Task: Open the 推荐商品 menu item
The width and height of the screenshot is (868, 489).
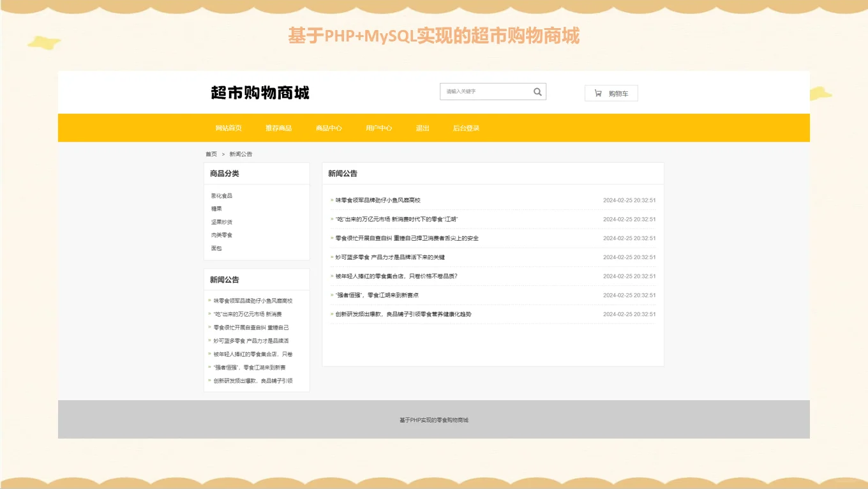Action: click(278, 128)
